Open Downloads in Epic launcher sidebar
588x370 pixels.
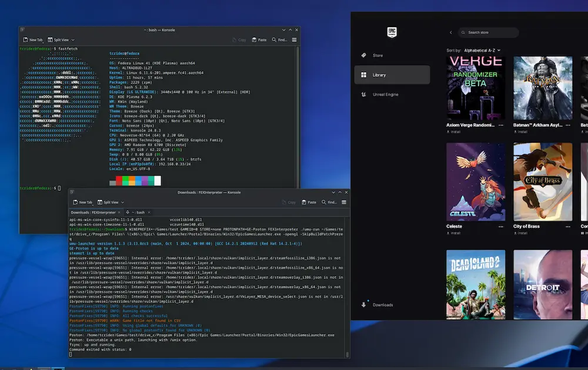pos(382,305)
